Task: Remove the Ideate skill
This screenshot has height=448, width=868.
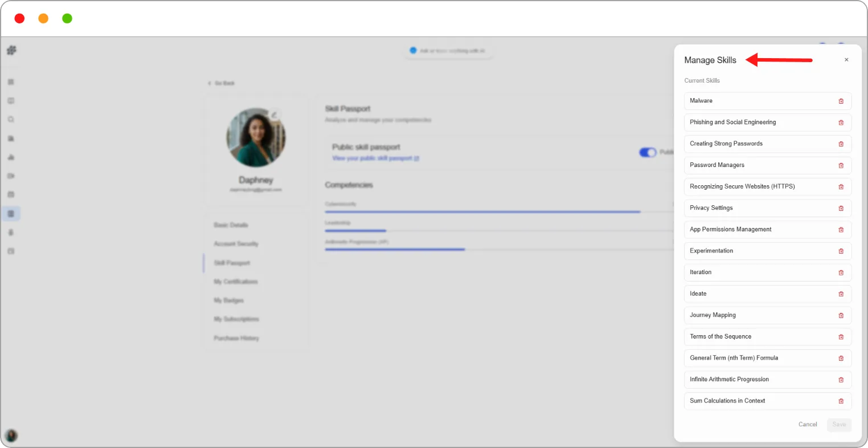Action: tap(841, 294)
